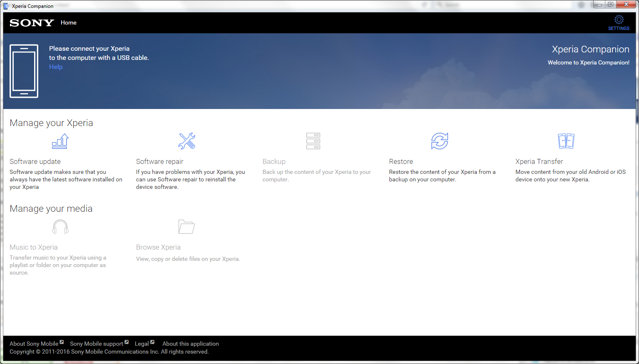Start a Restore from backup

[440, 141]
